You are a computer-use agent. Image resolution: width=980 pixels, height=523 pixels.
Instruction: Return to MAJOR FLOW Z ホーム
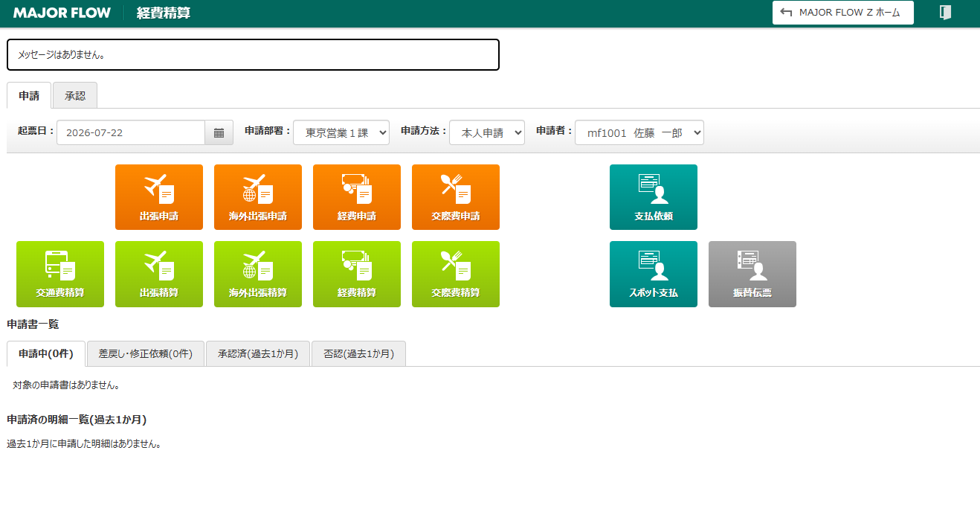coord(843,13)
